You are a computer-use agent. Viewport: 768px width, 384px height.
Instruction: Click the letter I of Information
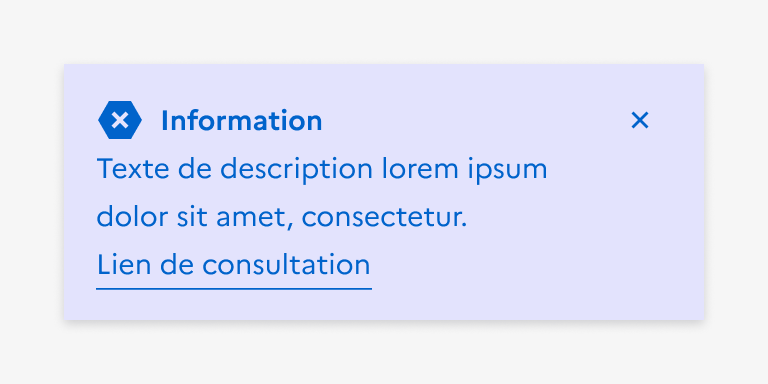pyautogui.click(x=165, y=121)
